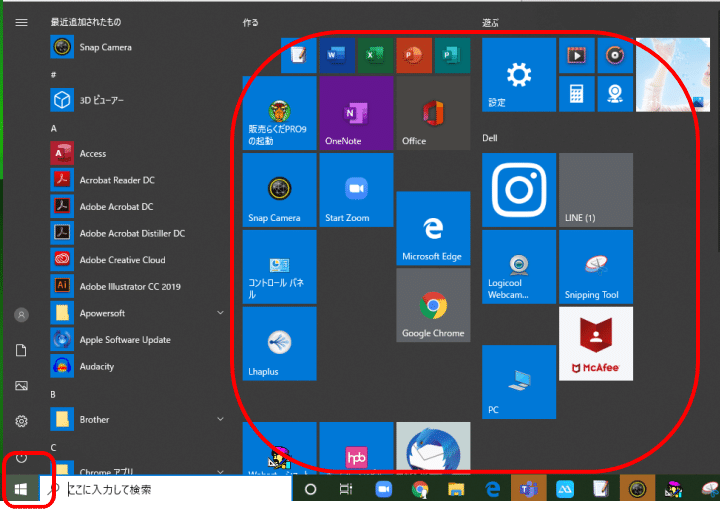Open Zoom from the taskbar
This screenshot has width=720, height=509.
(383, 489)
